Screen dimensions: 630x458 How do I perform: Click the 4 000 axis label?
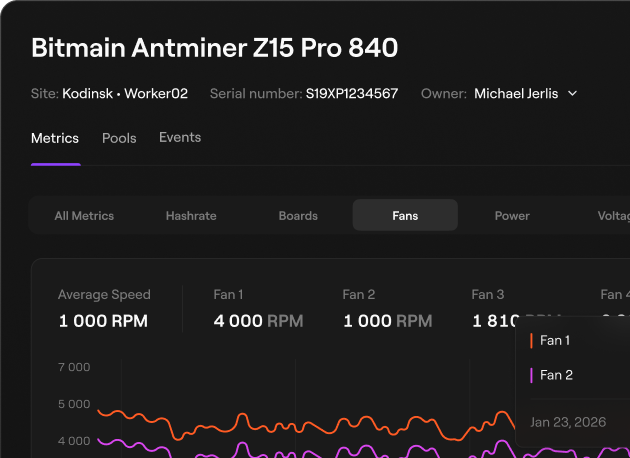pyautogui.click(x=74, y=441)
